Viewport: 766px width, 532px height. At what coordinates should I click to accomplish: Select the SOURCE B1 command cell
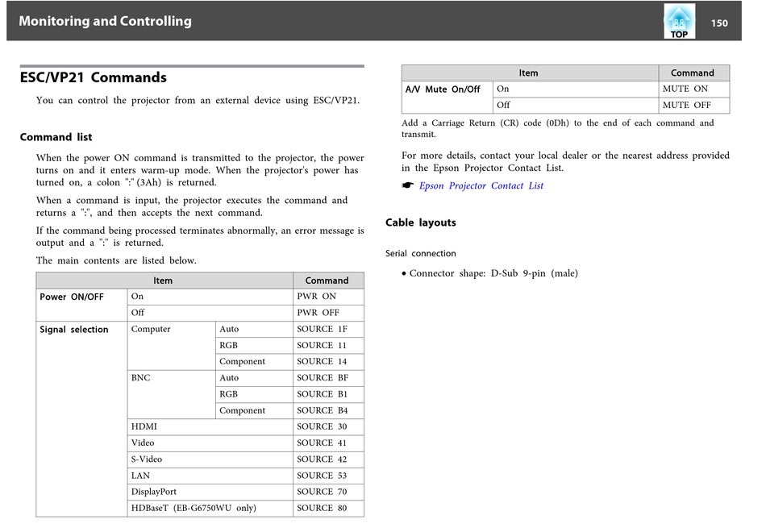328,394
